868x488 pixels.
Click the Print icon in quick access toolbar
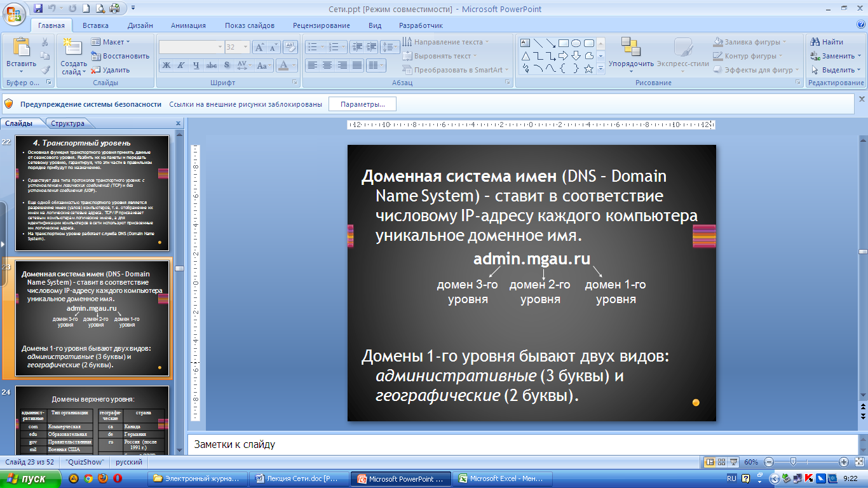point(114,8)
